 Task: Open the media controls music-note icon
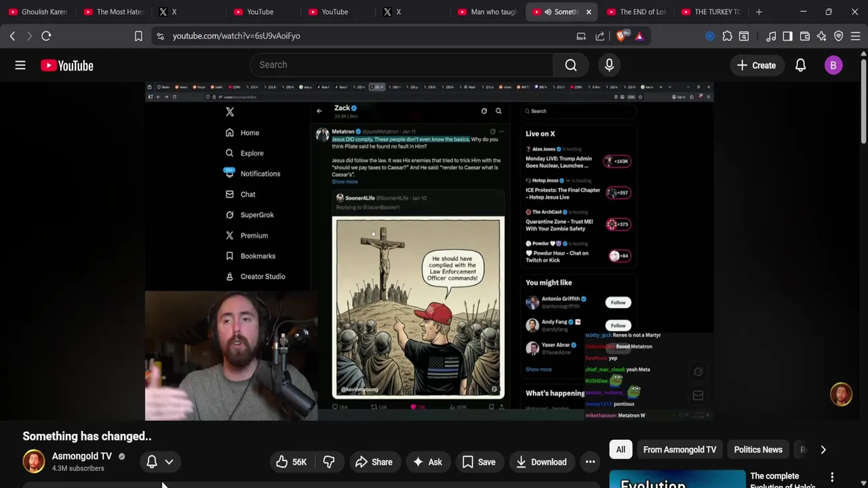771,36
